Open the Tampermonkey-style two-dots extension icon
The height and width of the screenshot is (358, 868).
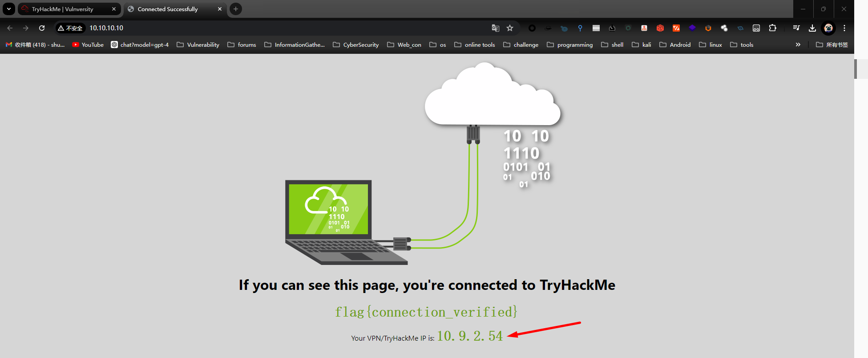click(756, 28)
